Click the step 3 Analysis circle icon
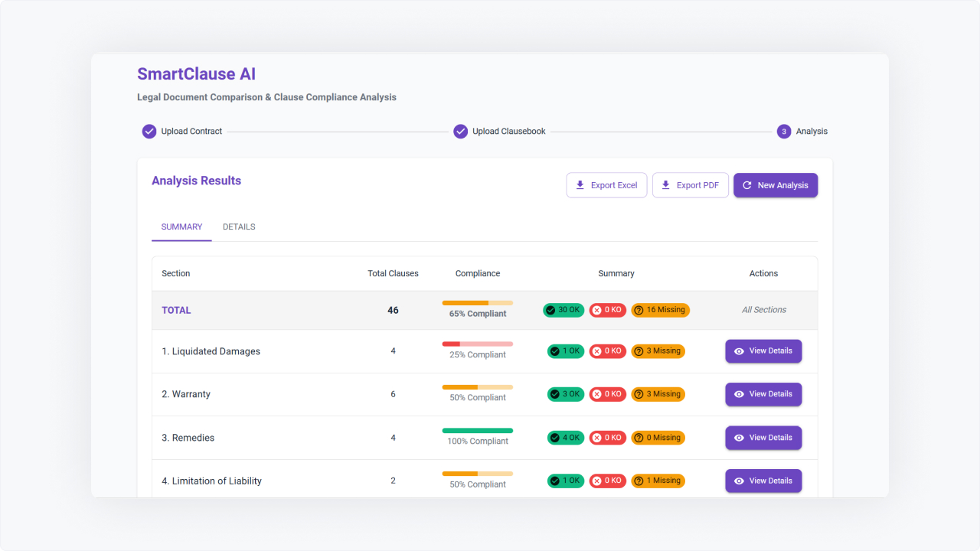The width and height of the screenshot is (980, 551). (x=784, y=132)
